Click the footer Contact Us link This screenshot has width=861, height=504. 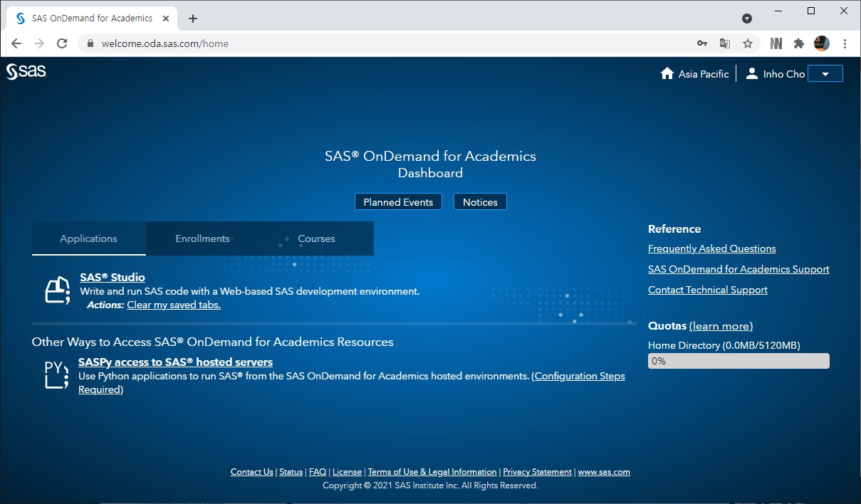pos(252,472)
